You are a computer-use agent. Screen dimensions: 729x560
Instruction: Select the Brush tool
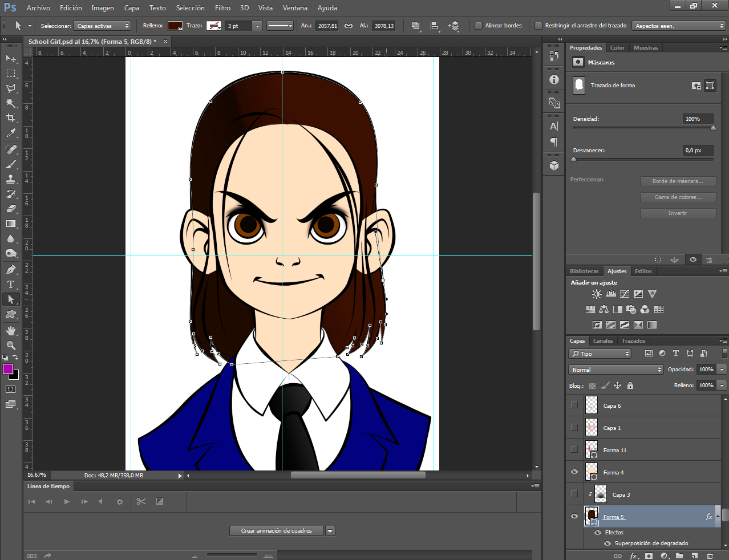coord(11,164)
